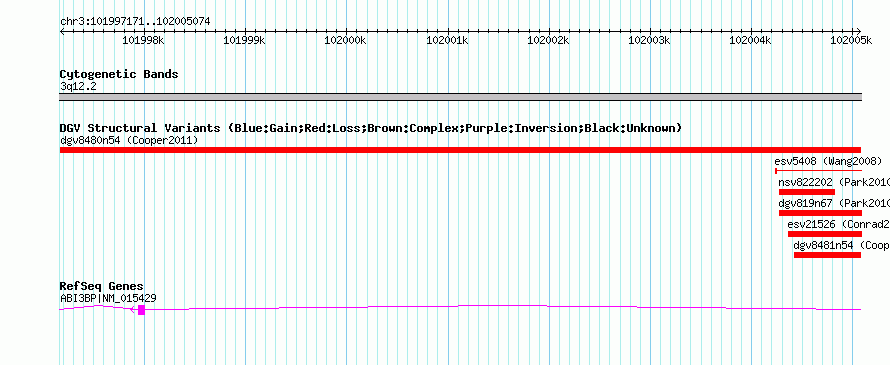Select the gray 3q12.2 cytogenetic band bar
The image size is (890, 365).
460,97
